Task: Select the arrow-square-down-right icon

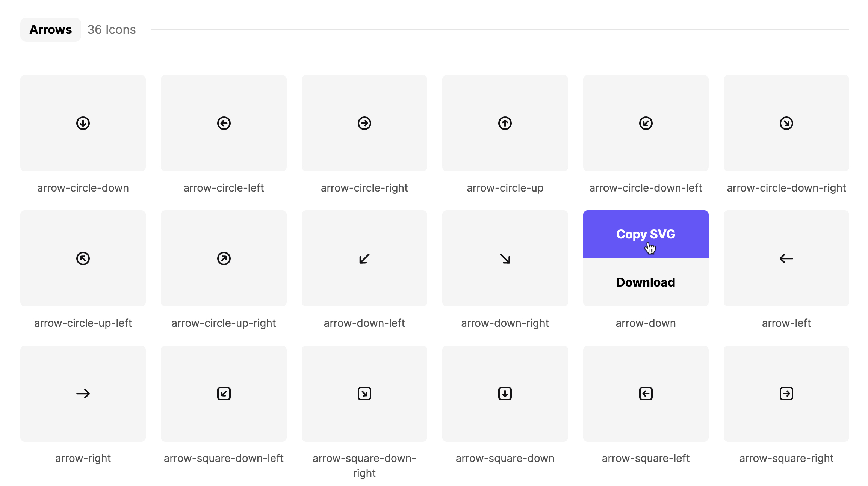Action: point(364,394)
